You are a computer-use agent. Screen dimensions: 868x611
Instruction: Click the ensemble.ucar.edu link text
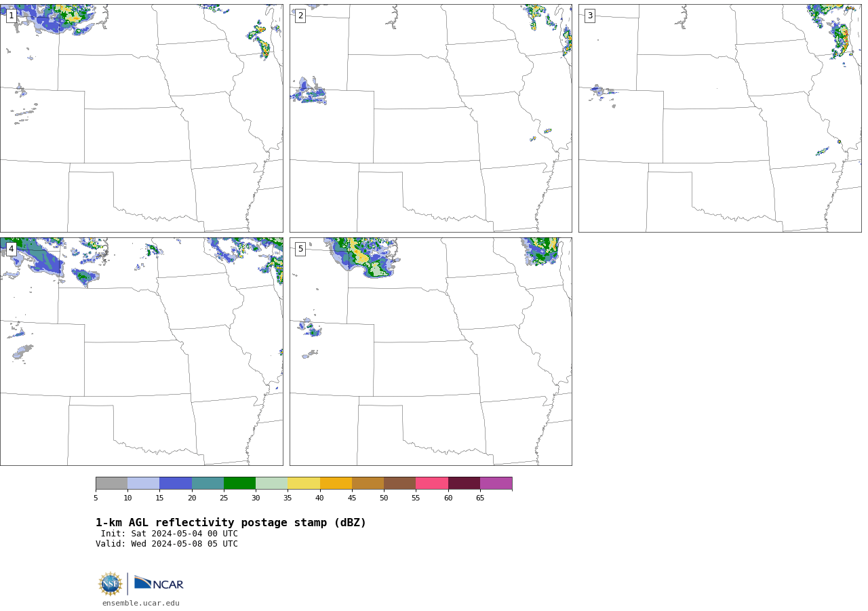coord(141,604)
